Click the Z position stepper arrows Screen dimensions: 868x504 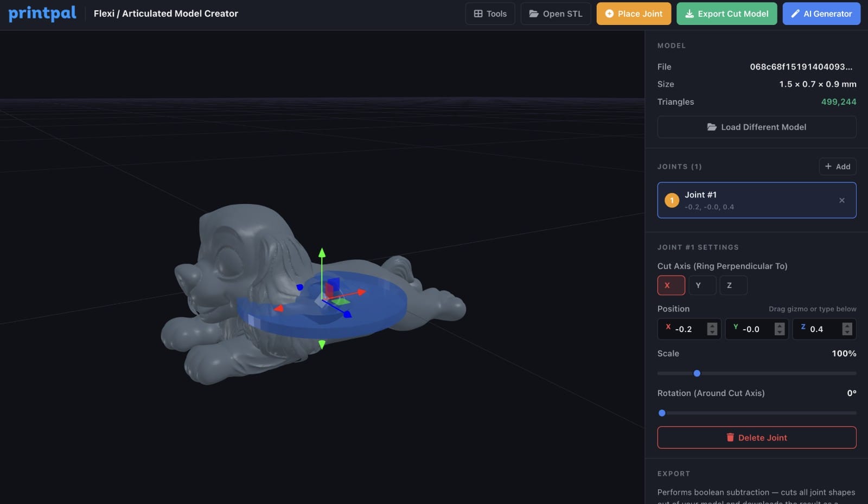tap(846, 329)
